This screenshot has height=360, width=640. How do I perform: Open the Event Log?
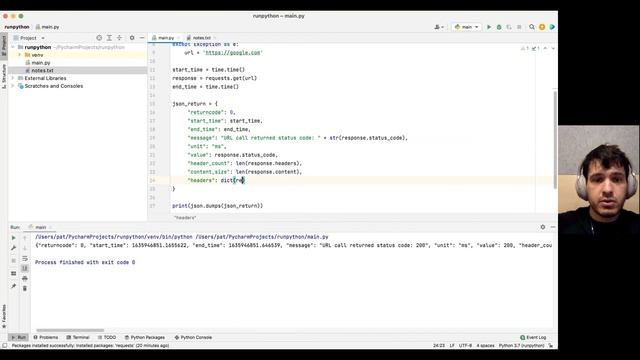(533, 338)
